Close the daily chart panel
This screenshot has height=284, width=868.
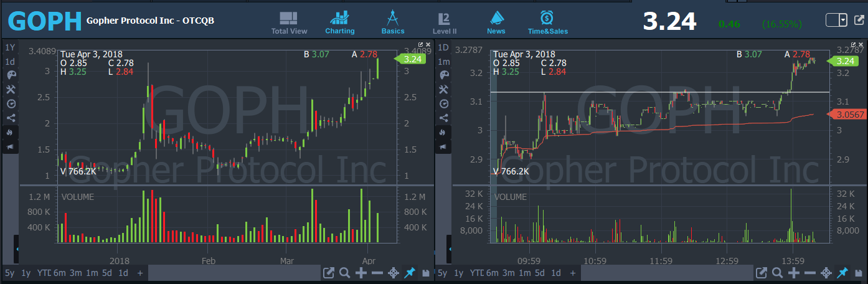428,44
